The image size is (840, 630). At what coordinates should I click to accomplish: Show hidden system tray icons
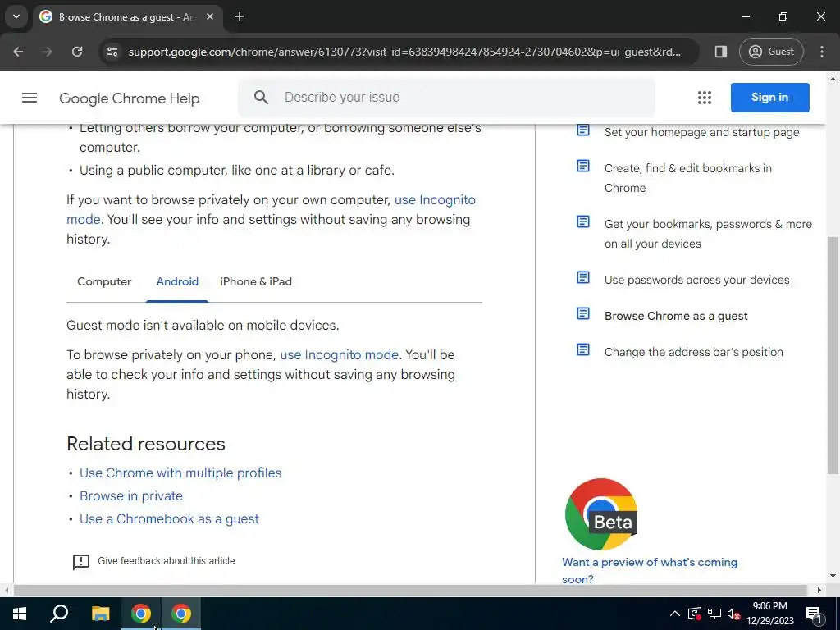coord(675,614)
